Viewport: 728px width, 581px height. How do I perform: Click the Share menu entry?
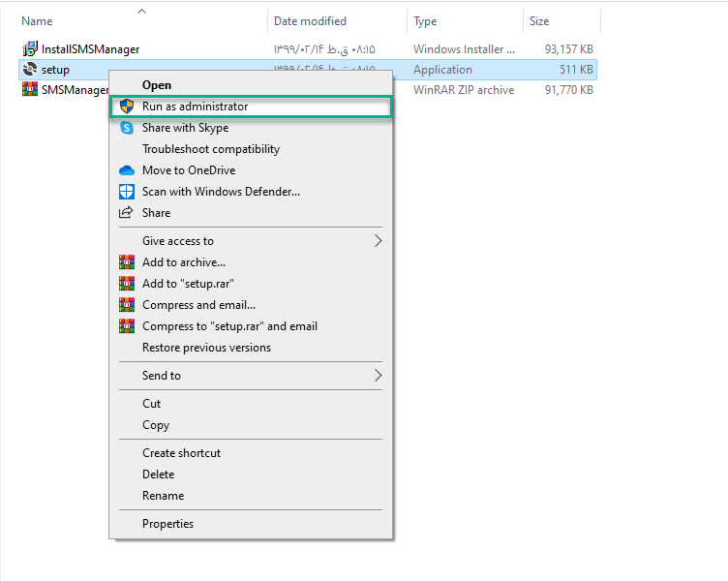pos(251,213)
